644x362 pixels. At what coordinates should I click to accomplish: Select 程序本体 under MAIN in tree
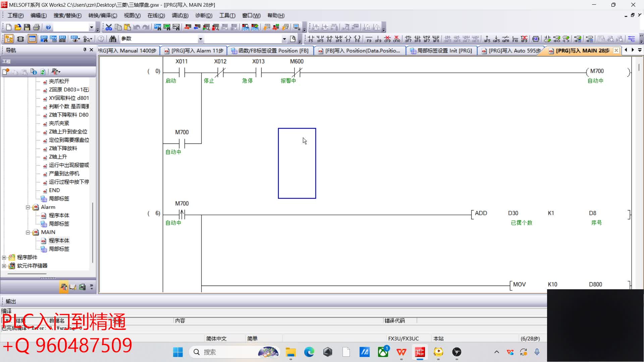[59, 241]
